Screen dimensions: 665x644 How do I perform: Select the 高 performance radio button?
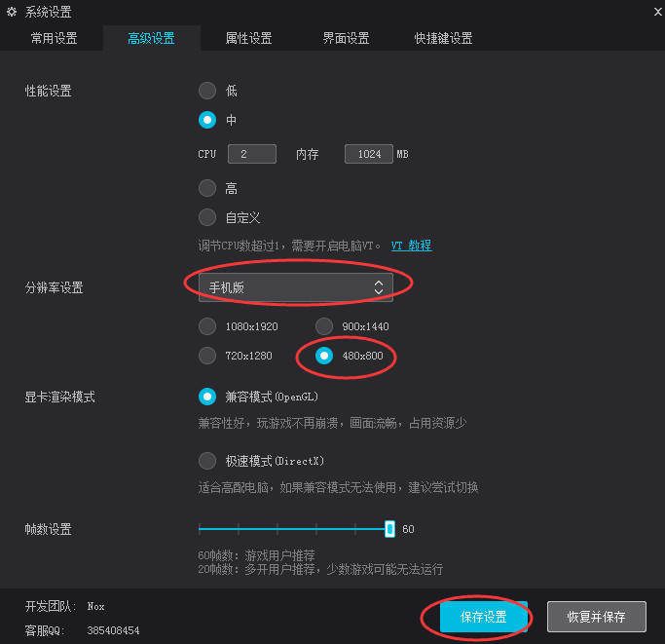207,188
